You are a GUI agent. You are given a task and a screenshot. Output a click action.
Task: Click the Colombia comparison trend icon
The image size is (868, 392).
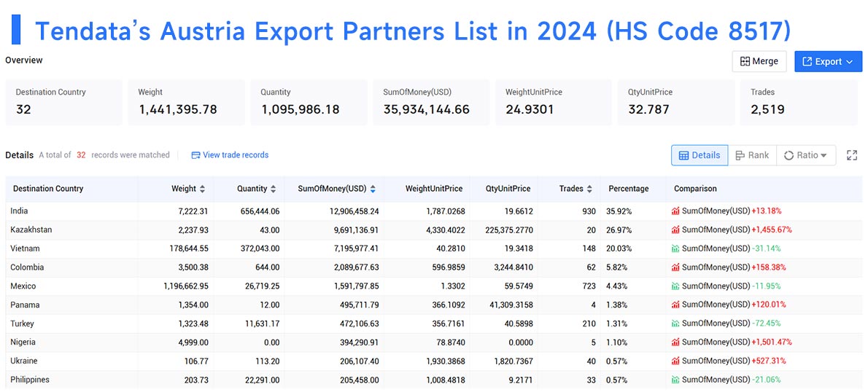pyautogui.click(x=675, y=267)
